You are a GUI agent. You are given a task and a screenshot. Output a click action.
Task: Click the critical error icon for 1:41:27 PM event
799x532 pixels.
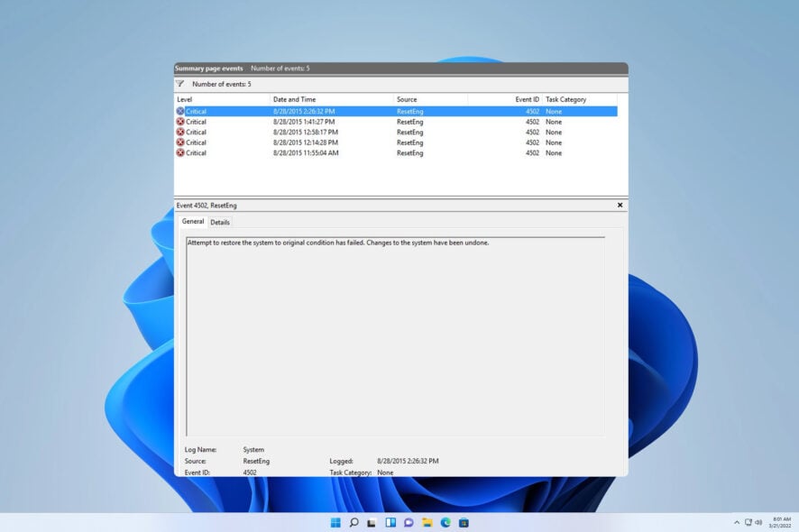pos(180,122)
